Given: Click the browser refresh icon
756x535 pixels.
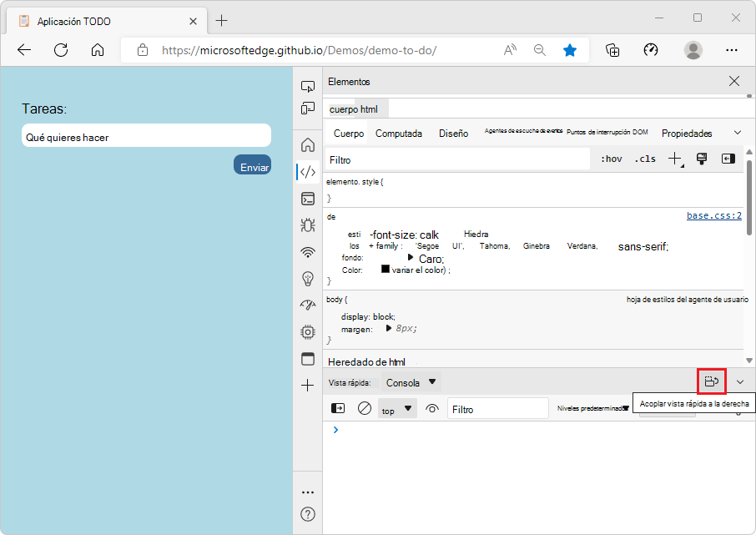Looking at the screenshot, I should pyautogui.click(x=61, y=50).
